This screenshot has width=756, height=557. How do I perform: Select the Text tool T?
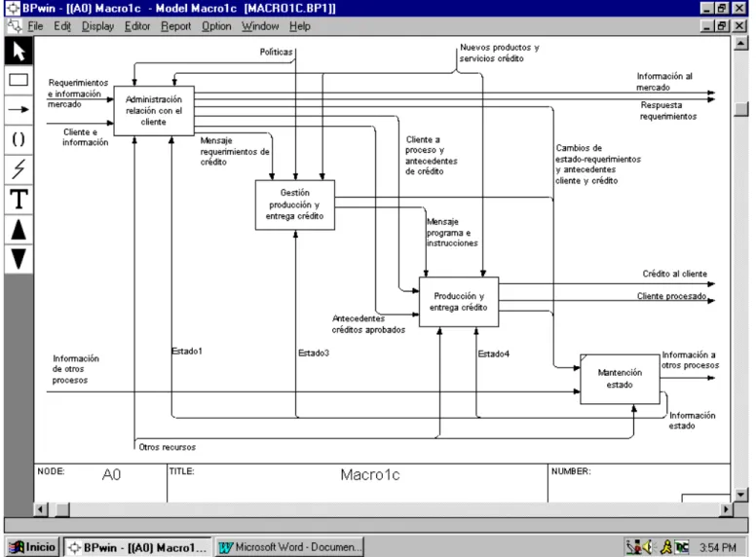point(19,199)
